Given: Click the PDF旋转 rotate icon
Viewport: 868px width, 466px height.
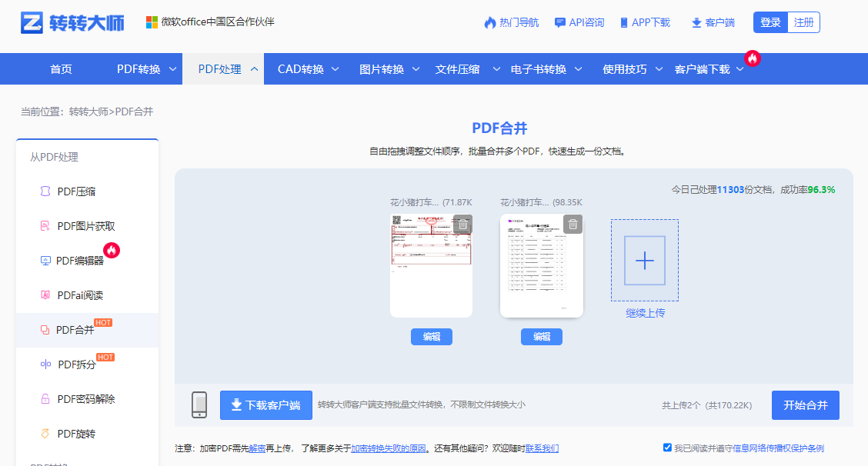Looking at the screenshot, I should click(x=45, y=434).
